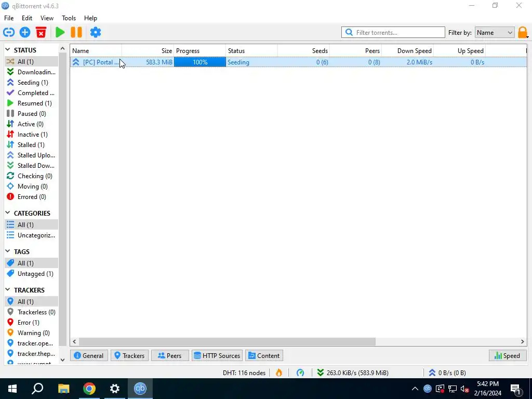
Task: Open the Filter by Name dropdown
Action: 495,33
